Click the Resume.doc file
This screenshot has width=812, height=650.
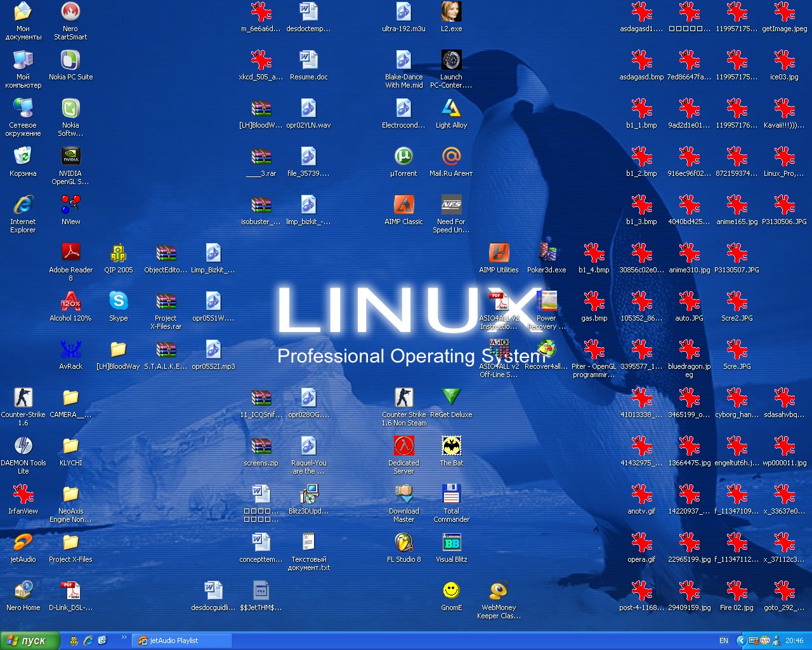(x=308, y=60)
